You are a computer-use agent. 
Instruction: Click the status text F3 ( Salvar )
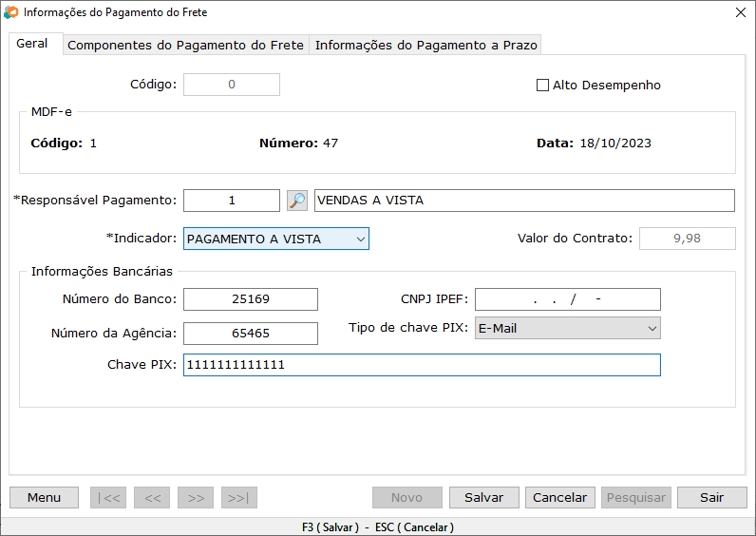(x=331, y=527)
